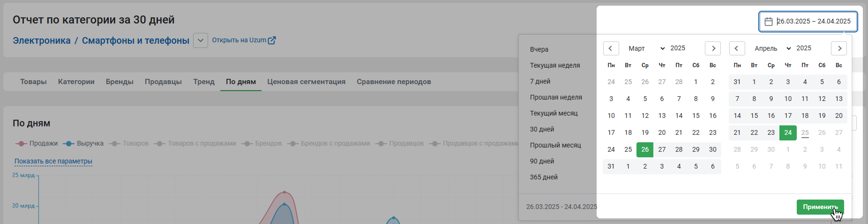Click the calendar icon in date field
This screenshot has width=868, height=224.
768,22
